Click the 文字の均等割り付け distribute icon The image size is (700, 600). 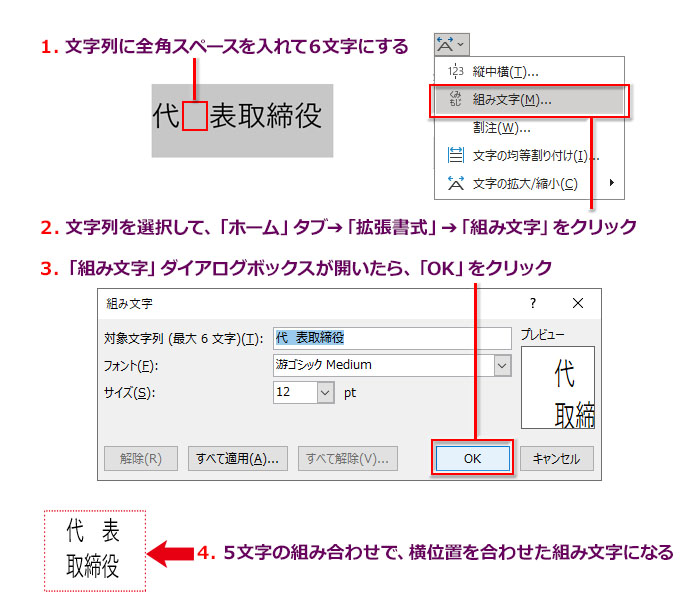[x=455, y=155]
